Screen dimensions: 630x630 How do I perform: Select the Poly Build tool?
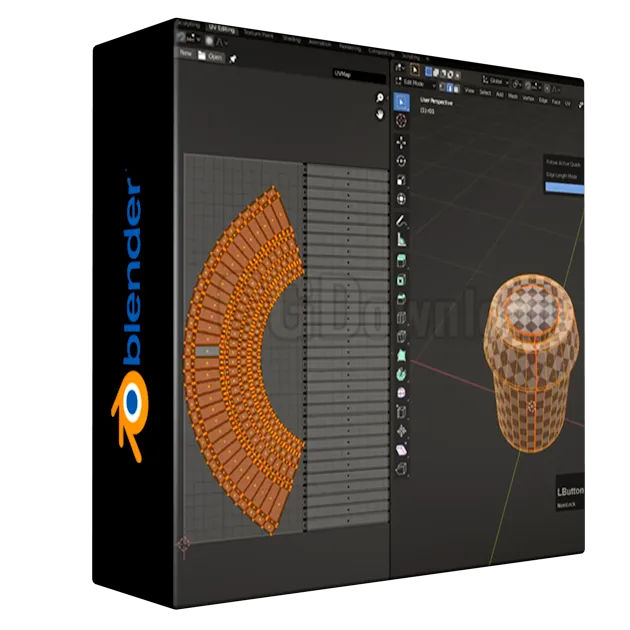pyautogui.click(x=401, y=355)
